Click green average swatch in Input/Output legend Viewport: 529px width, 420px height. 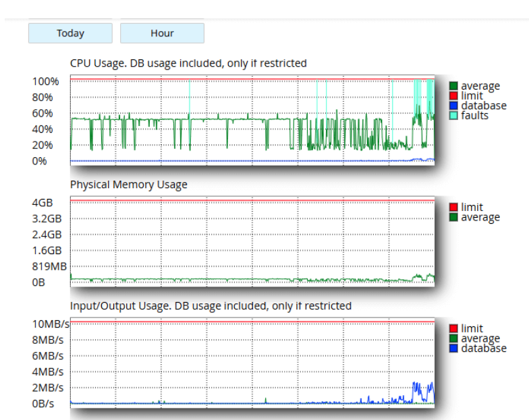pos(453,338)
